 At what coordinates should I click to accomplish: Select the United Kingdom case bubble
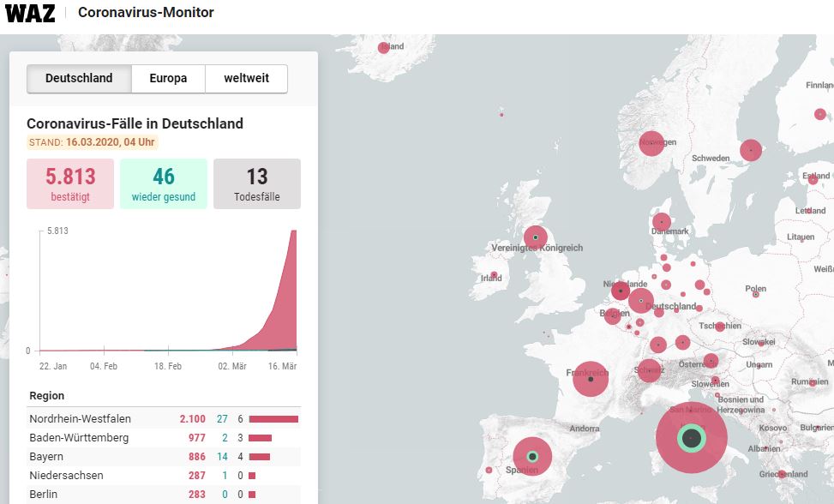[535, 237]
